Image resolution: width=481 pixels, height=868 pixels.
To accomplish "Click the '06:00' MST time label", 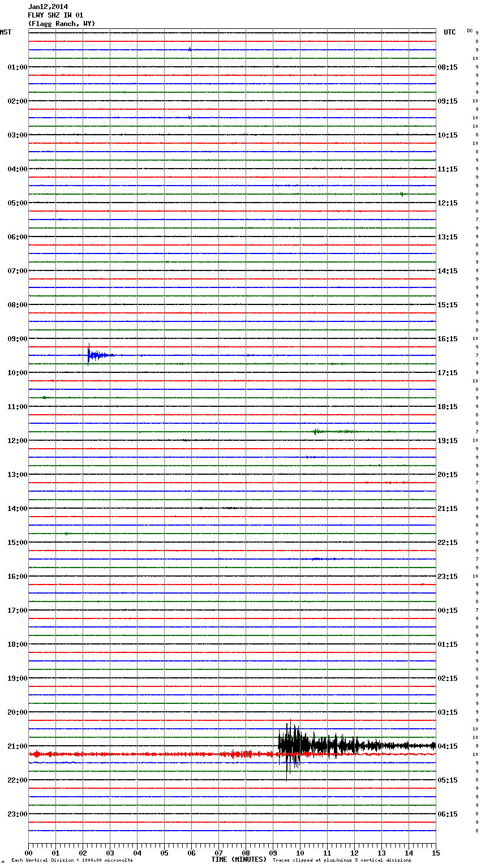I will (x=18, y=237).
